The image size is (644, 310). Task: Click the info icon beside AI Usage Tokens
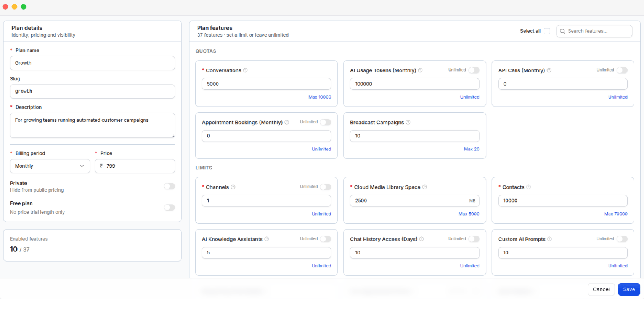(420, 70)
